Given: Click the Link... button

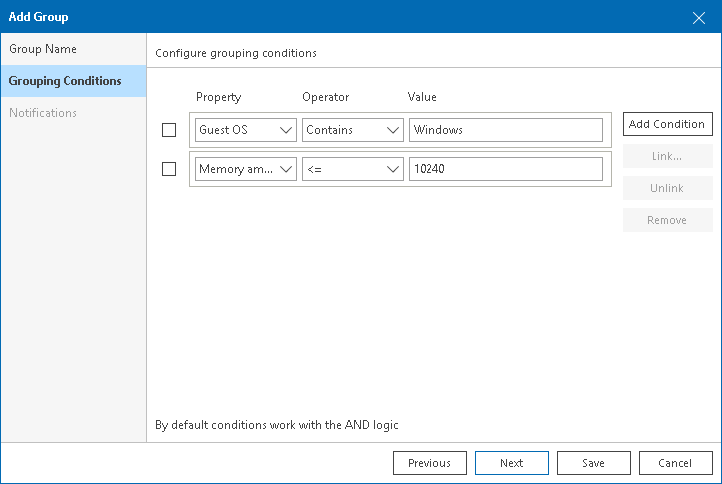Looking at the screenshot, I should [x=667, y=156].
